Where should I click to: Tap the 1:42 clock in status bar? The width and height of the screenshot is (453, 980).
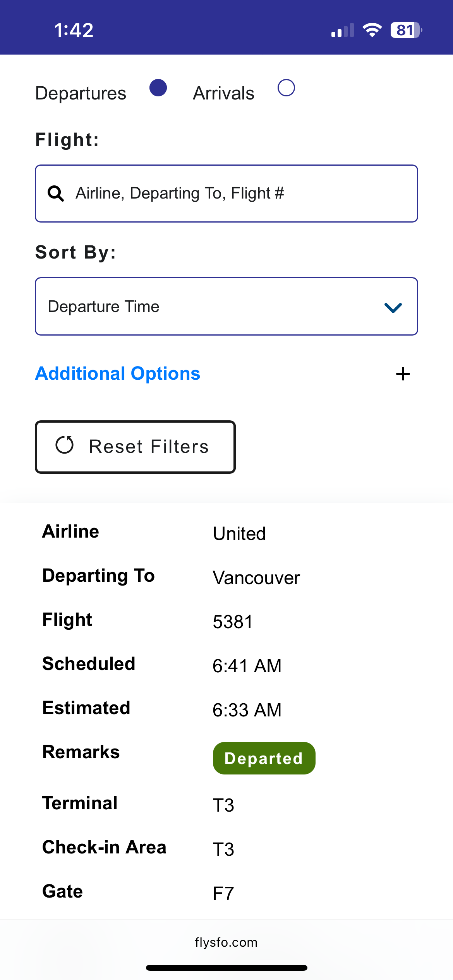pyautogui.click(x=74, y=30)
